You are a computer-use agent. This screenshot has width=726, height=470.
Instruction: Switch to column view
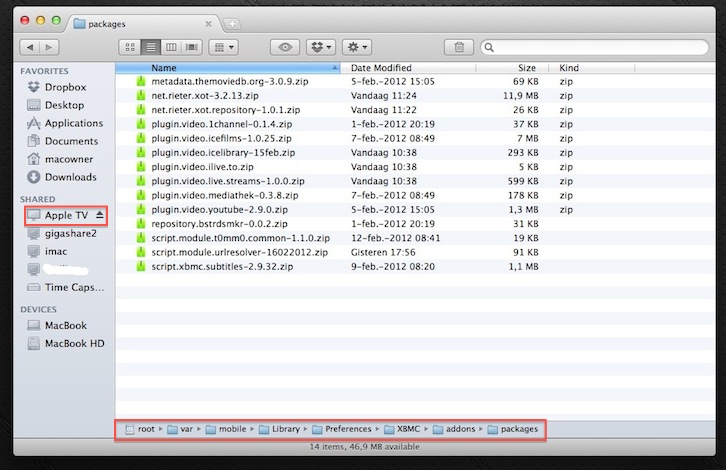(x=171, y=47)
